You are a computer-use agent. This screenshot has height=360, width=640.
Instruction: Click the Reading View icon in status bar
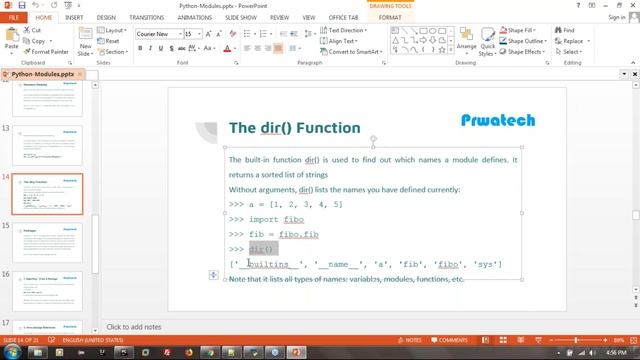coord(520,340)
